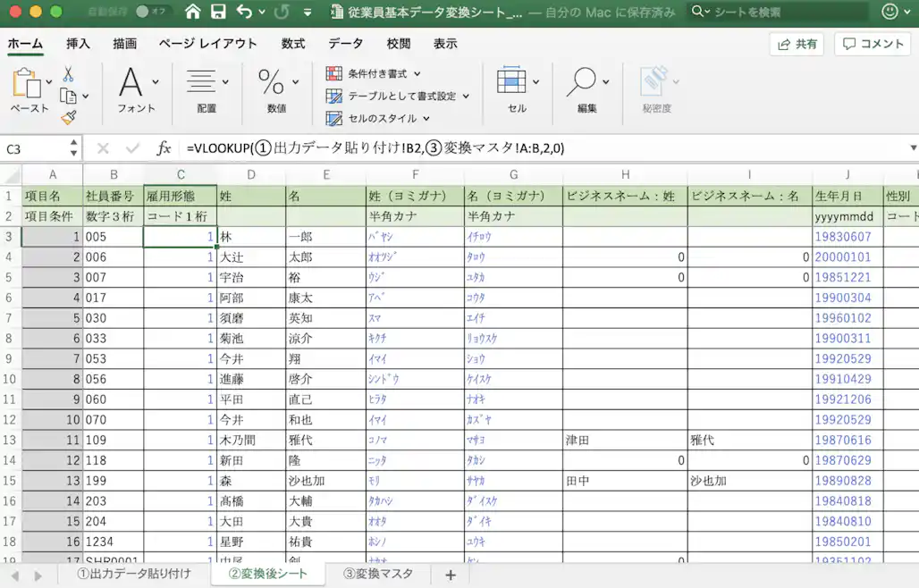
Task: Expand the formula bar with its chevron
Action: [x=911, y=147]
